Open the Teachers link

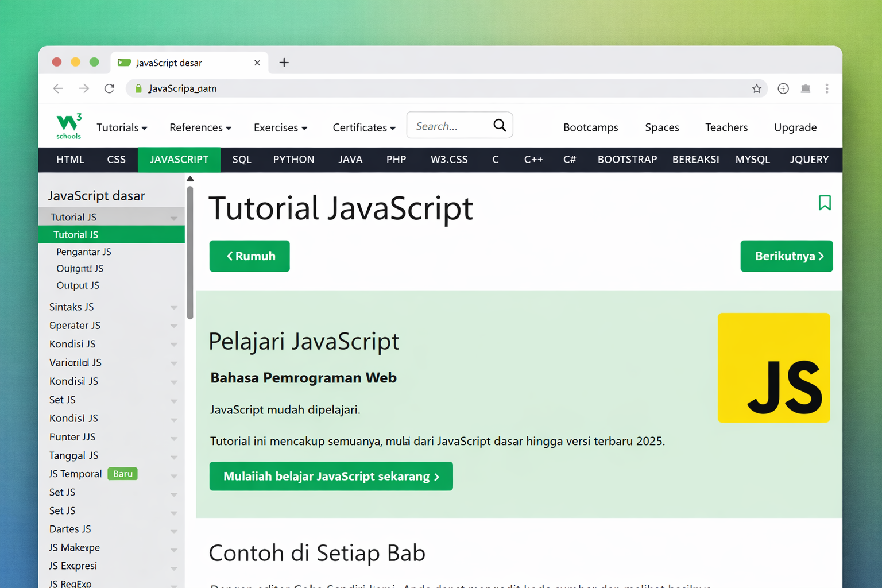[726, 127]
